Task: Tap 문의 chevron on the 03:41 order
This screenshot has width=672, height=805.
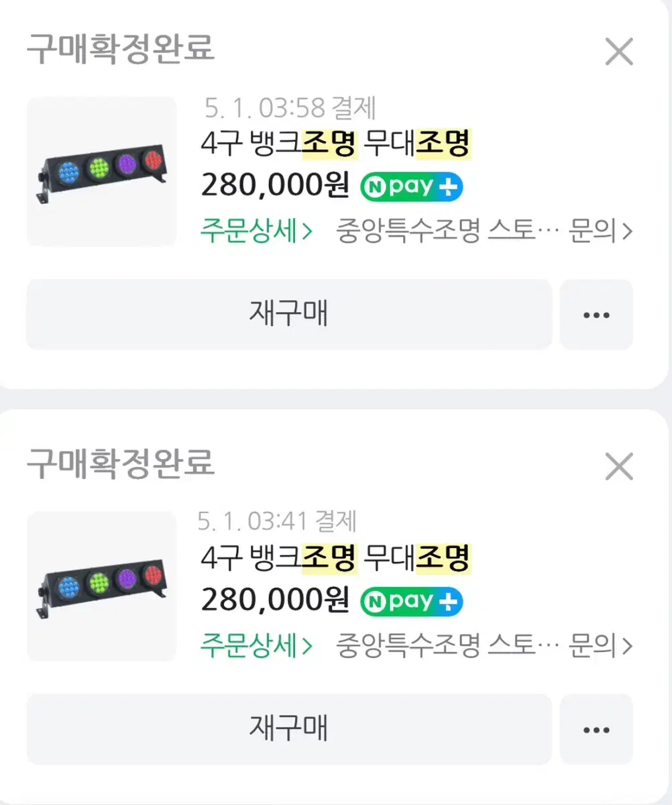Action: 601,646
